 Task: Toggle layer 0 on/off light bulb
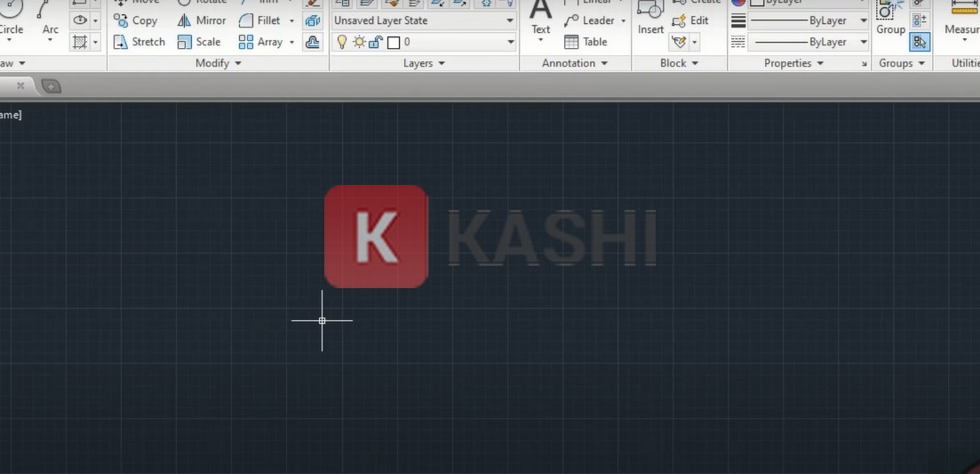(x=342, y=42)
